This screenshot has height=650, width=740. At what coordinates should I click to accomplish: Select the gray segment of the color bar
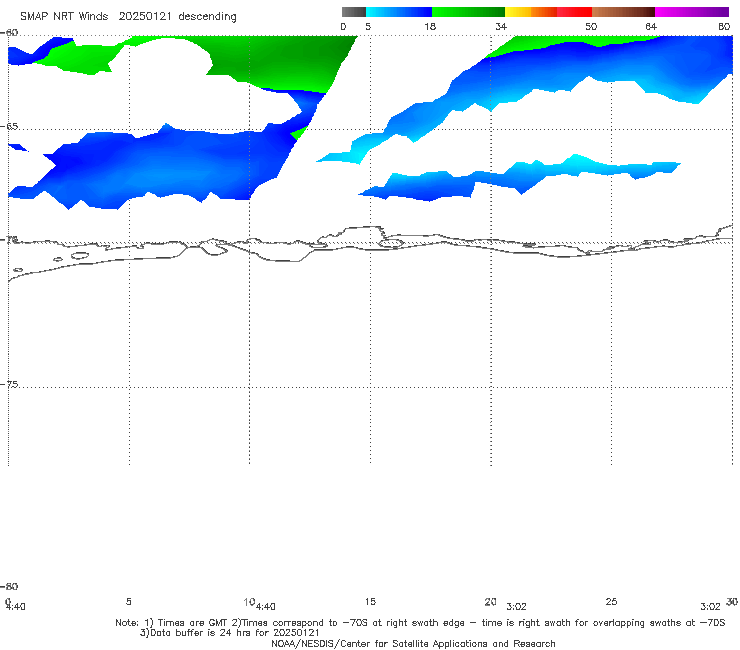point(354,12)
